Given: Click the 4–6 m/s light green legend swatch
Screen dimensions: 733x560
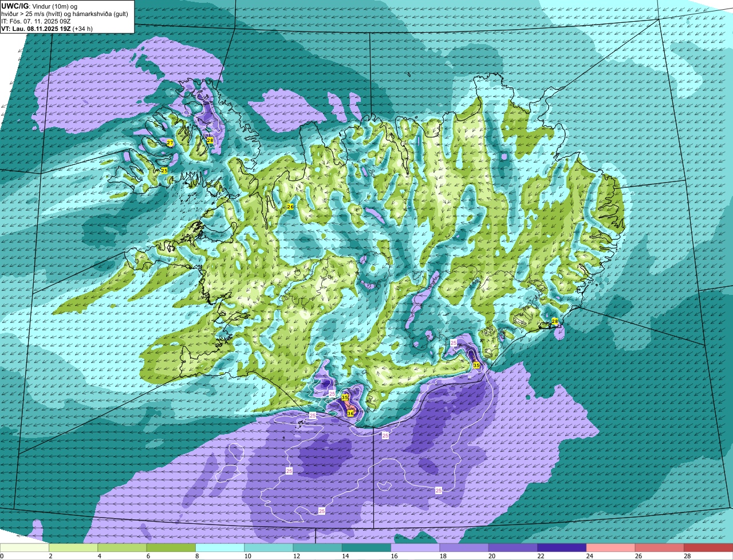Looking at the screenshot, I should coord(122,547).
